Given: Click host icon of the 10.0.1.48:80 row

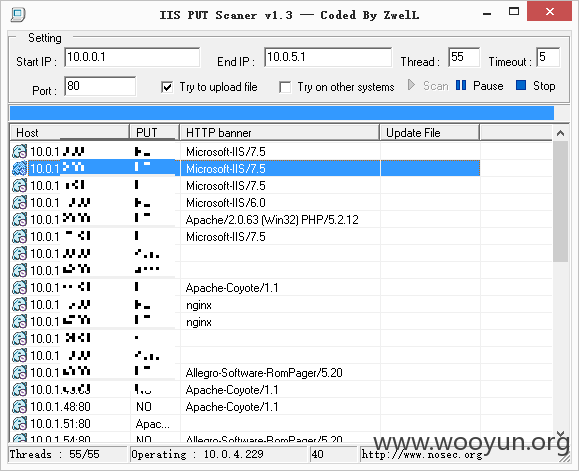Looking at the screenshot, I should click(x=19, y=407).
